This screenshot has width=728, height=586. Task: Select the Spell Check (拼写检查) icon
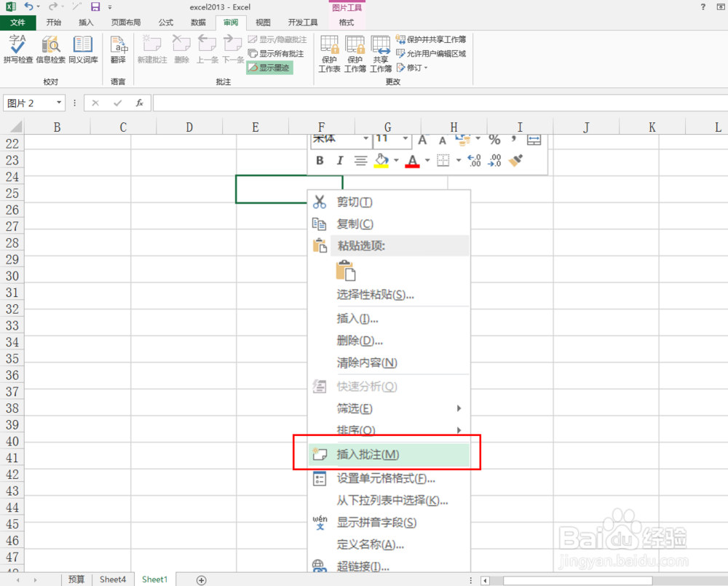pyautogui.click(x=17, y=51)
